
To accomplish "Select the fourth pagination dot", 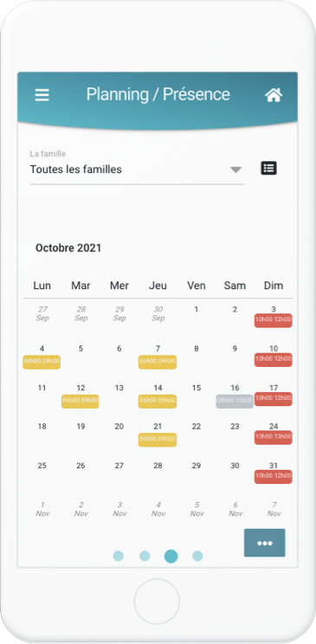I will (x=197, y=556).
